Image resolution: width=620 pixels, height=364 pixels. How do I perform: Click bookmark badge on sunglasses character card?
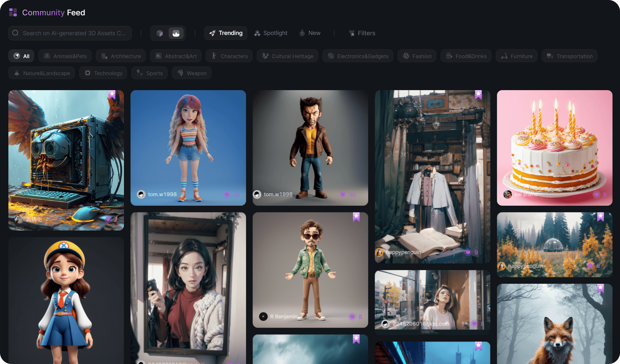pos(356,217)
